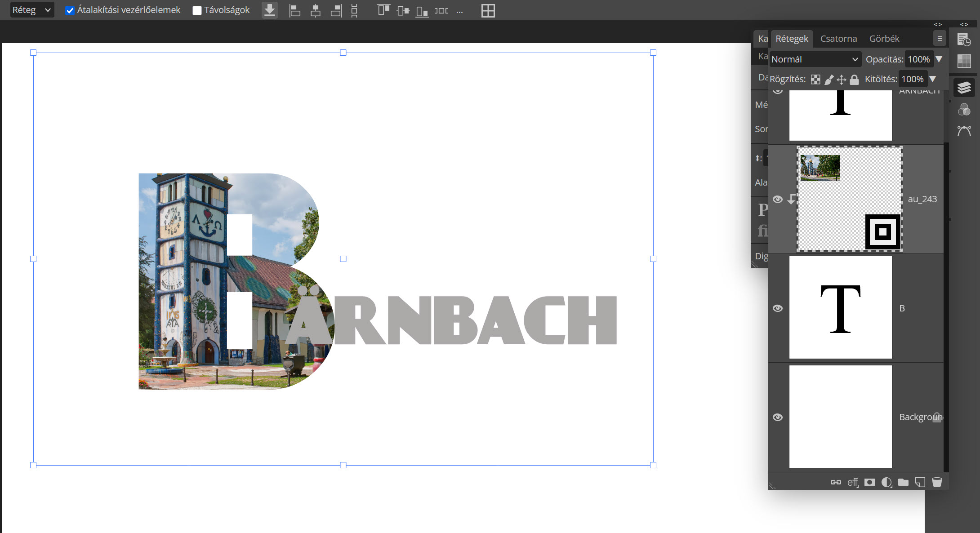The height and width of the screenshot is (533, 980).
Task: Click the smart object badge on au_243 thumbnail
Action: [x=882, y=232]
